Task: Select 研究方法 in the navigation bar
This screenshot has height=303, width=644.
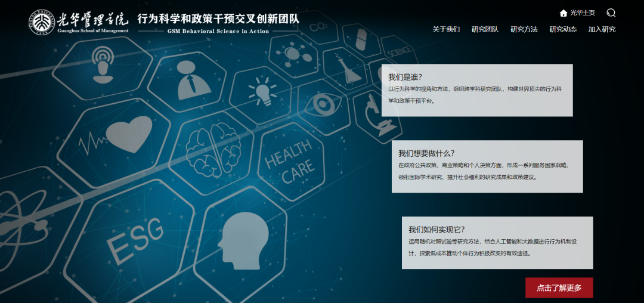Action: click(524, 29)
